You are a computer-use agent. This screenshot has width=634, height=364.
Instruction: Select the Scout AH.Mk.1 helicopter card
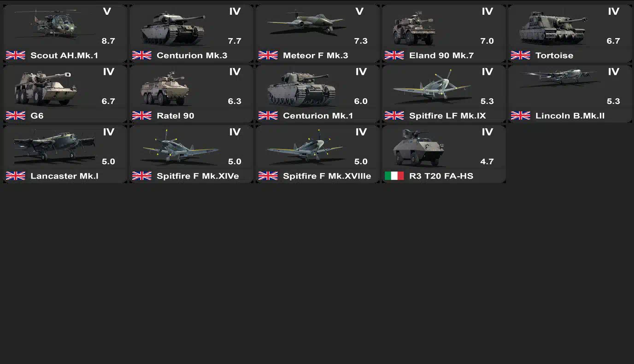point(65,34)
